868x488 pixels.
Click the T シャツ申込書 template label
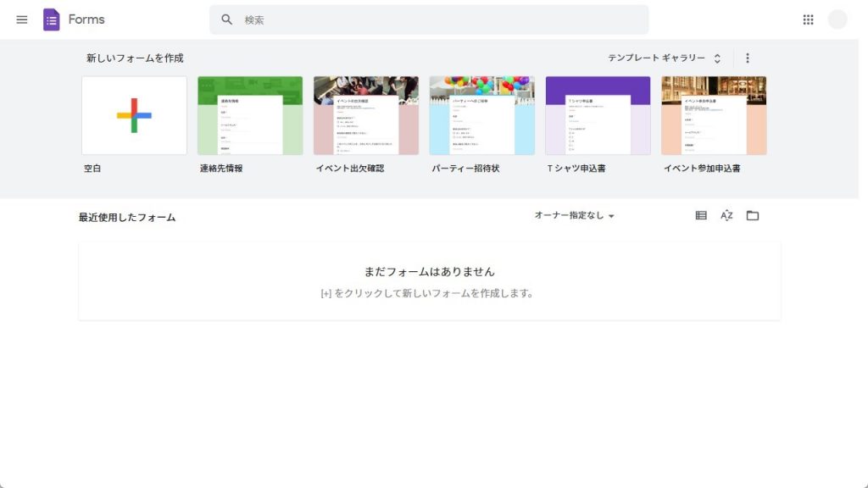(x=576, y=169)
